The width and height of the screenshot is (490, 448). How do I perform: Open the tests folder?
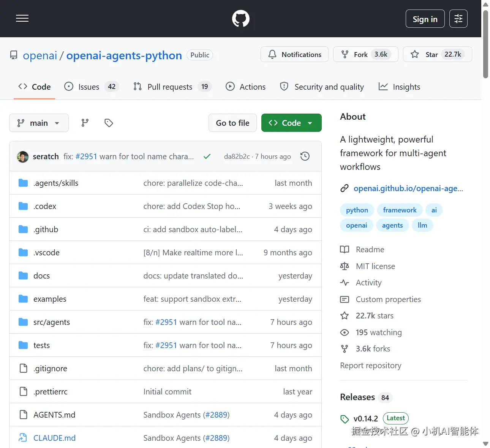41,345
